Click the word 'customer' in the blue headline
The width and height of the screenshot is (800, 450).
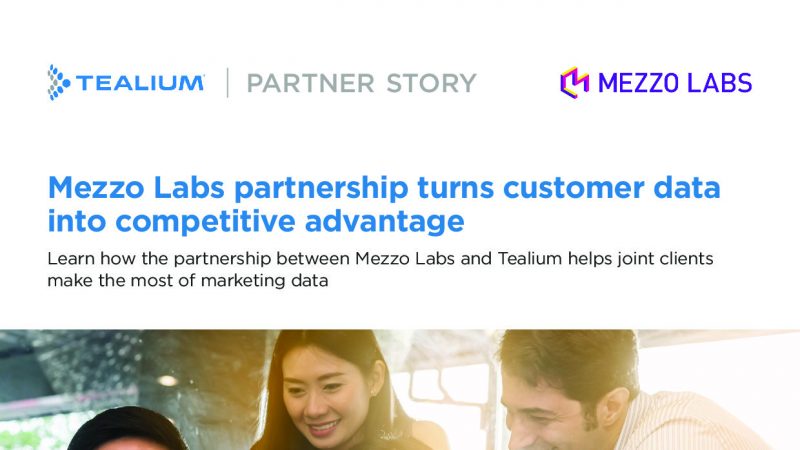click(x=573, y=188)
